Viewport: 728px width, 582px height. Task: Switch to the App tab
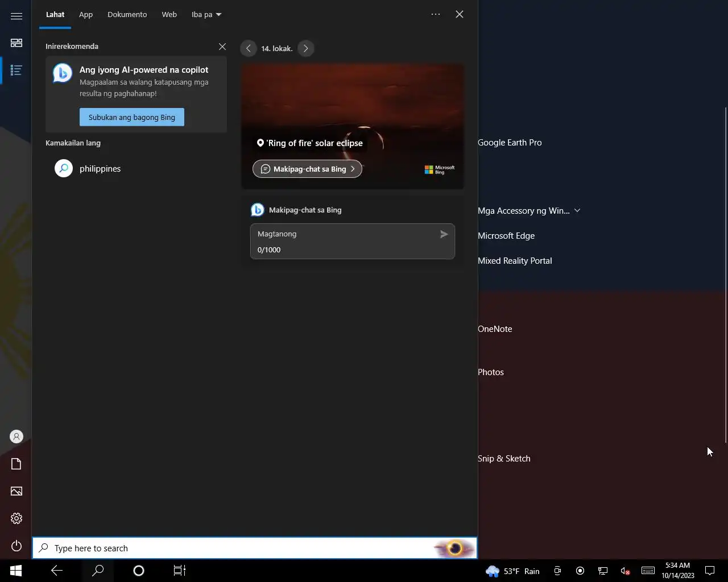(x=86, y=14)
